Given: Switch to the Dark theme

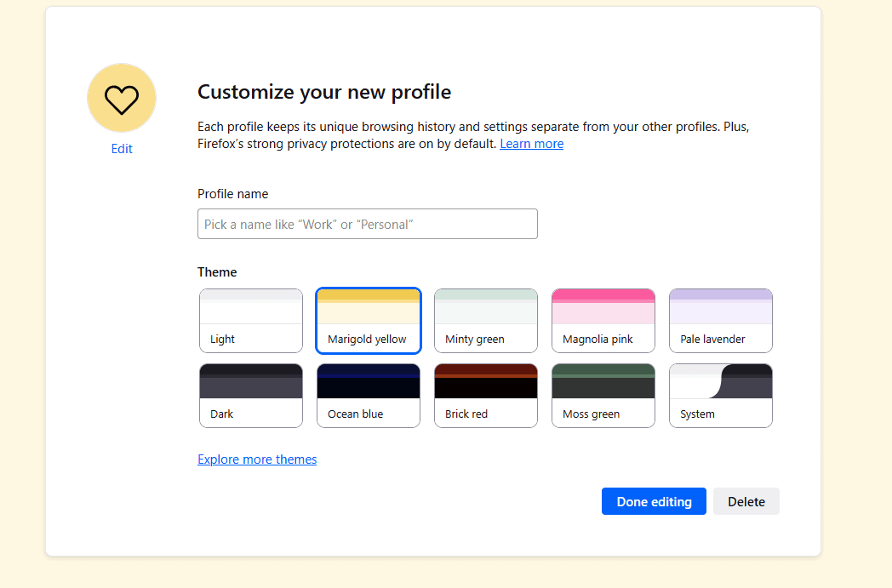Looking at the screenshot, I should click(251, 396).
